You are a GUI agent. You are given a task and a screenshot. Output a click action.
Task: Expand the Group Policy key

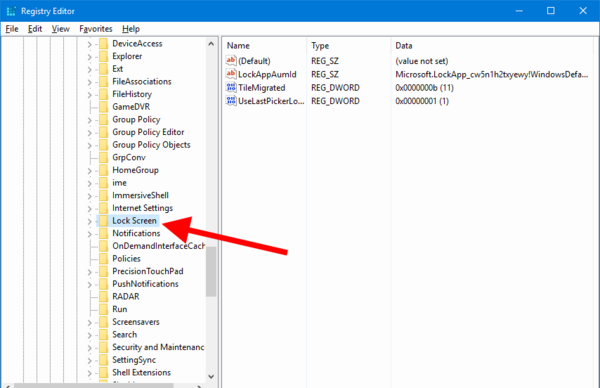[x=89, y=120]
